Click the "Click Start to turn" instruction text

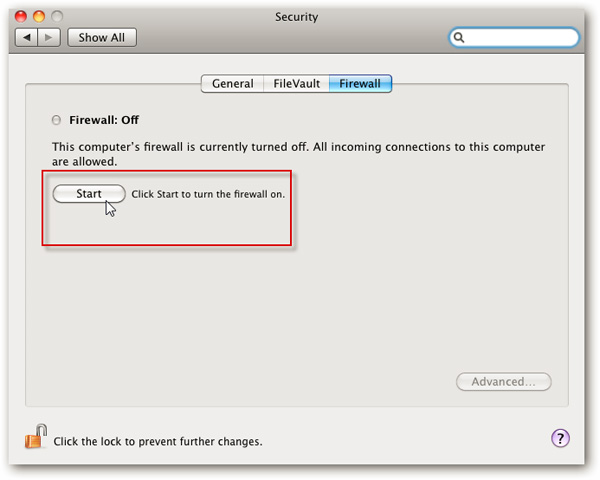point(208,194)
